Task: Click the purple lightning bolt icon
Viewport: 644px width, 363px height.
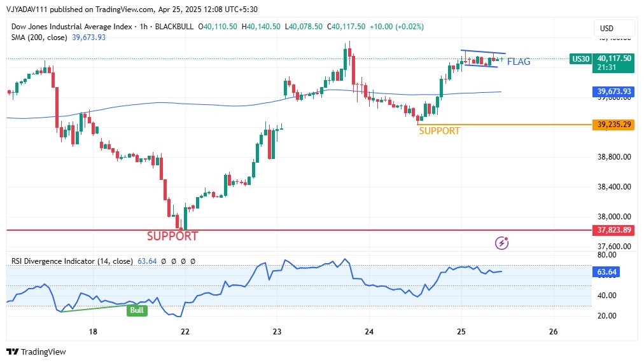Action: (501, 242)
